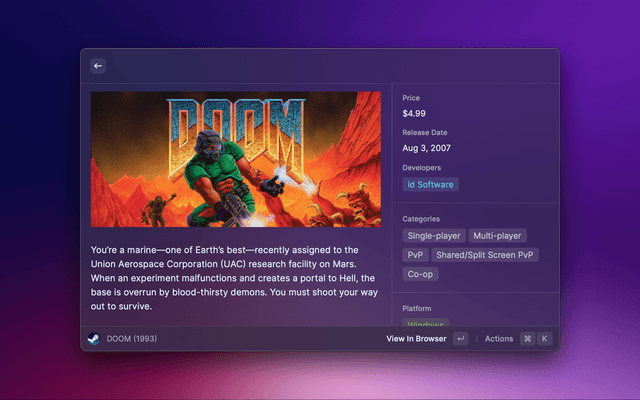Click the game description paragraph
This screenshot has width=640, height=400.
(x=233, y=277)
